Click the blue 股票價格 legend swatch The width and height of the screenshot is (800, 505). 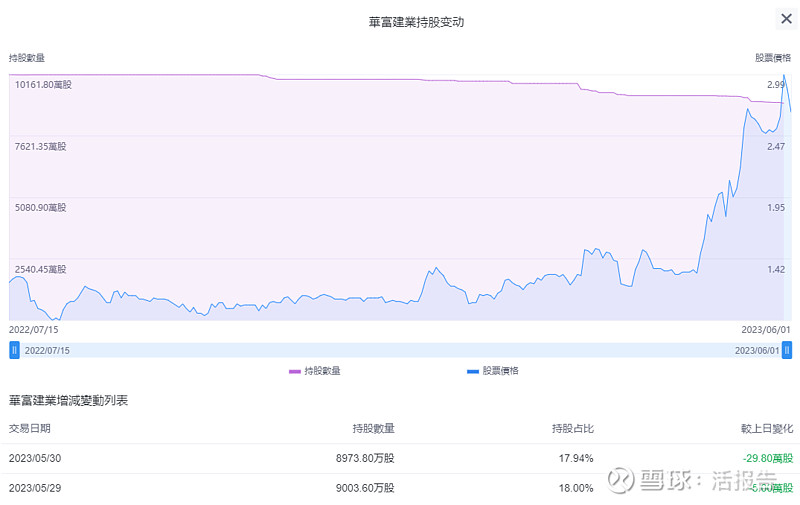(x=473, y=371)
